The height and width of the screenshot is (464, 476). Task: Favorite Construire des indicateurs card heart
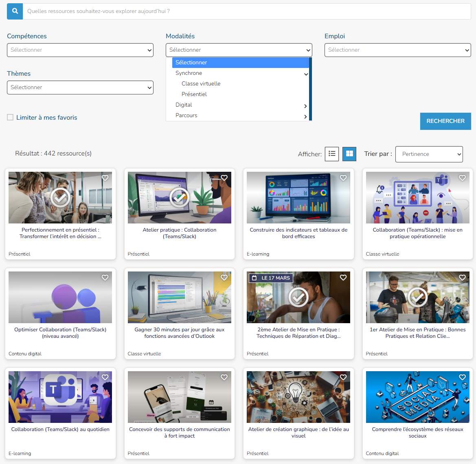(x=343, y=178)
